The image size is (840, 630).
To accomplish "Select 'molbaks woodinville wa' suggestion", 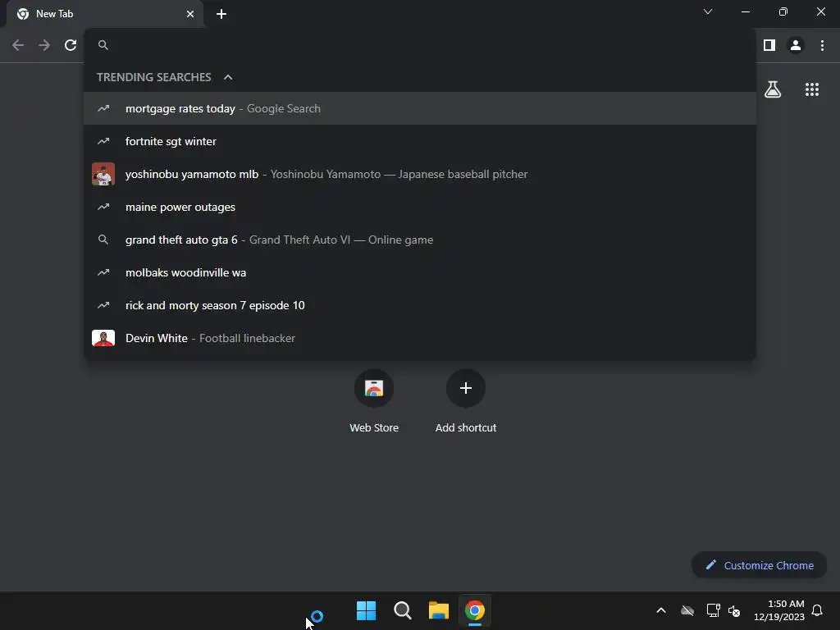I will tap(420, 272).
